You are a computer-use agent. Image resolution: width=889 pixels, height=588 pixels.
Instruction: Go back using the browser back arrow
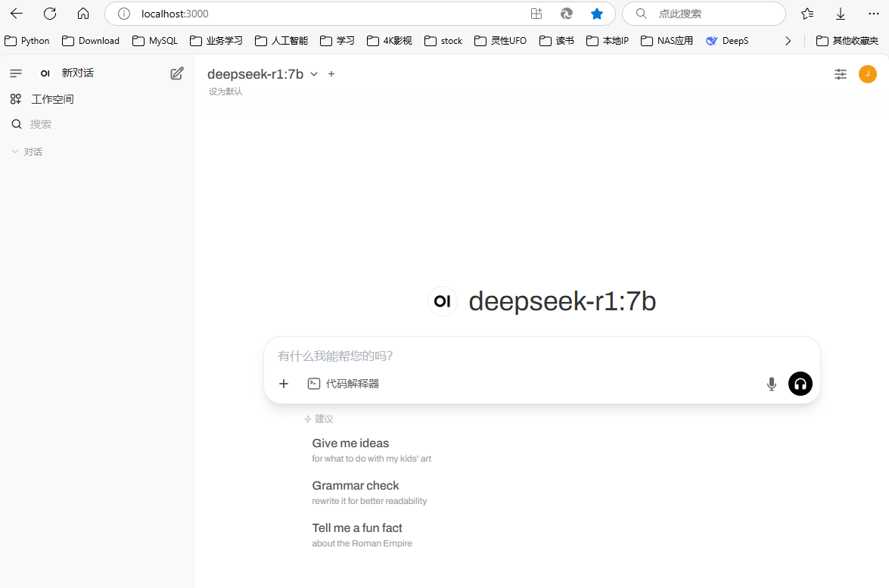click(x=17, y=14)
